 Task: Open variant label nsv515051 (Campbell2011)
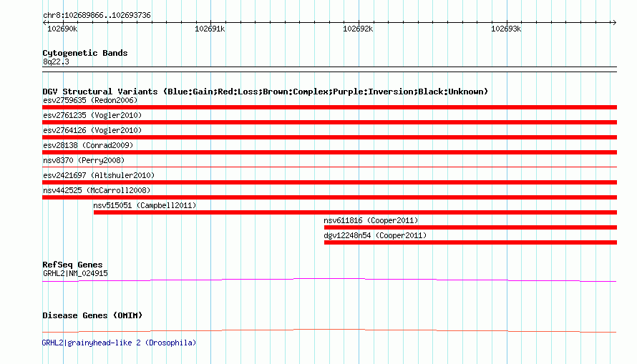coord(145,205)
